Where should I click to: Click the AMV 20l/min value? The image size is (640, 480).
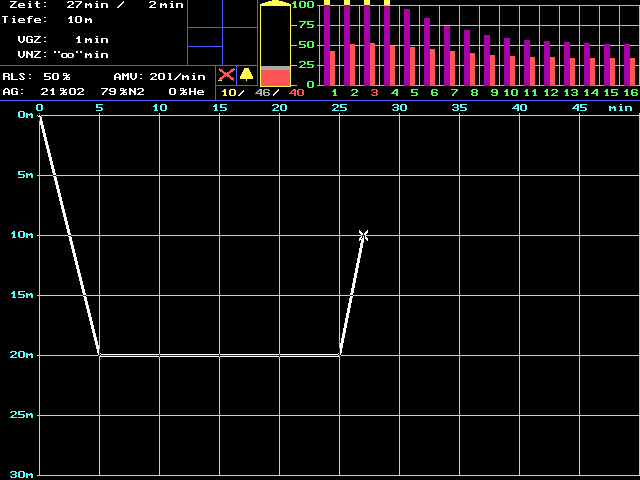pyautogui.click(x=177, y=76)
